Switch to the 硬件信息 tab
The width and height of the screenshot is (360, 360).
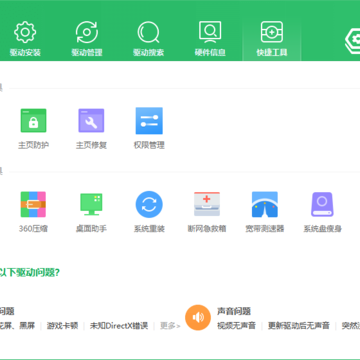click(x=210, y=38)
